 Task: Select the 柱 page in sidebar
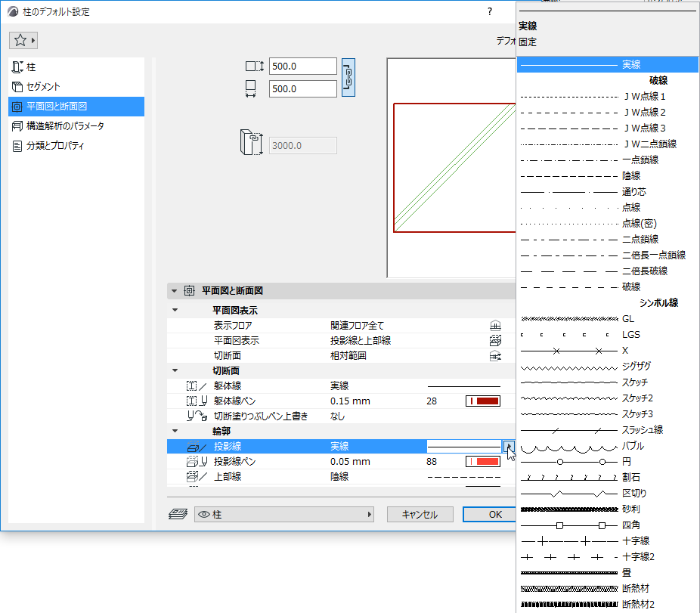[76, 67]
